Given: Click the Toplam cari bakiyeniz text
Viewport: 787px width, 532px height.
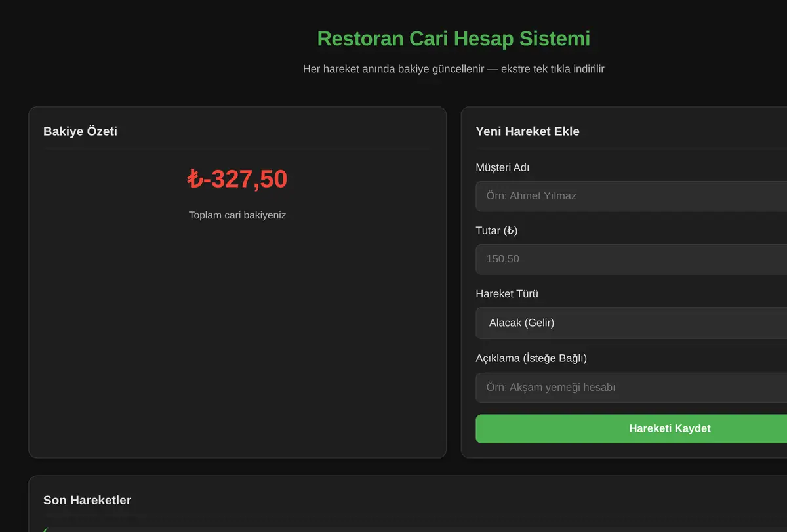Looking at the screenshot, I should point(237,215).
